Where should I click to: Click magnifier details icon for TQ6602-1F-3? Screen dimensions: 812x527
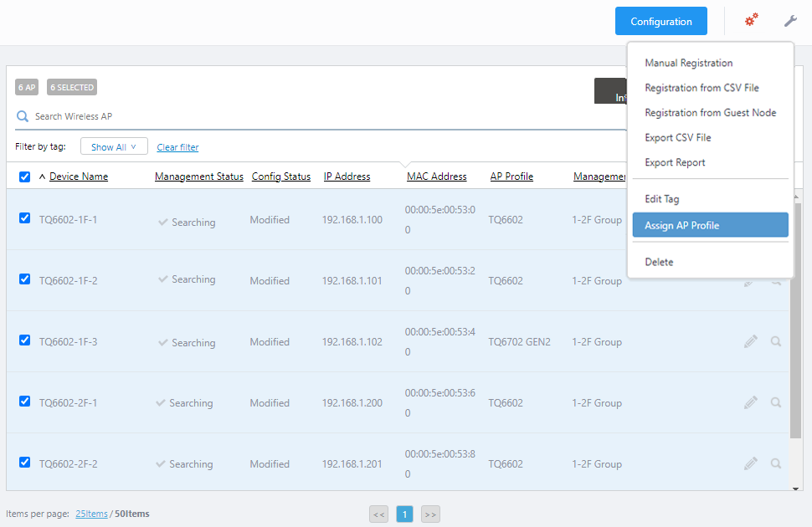[776, 341]
